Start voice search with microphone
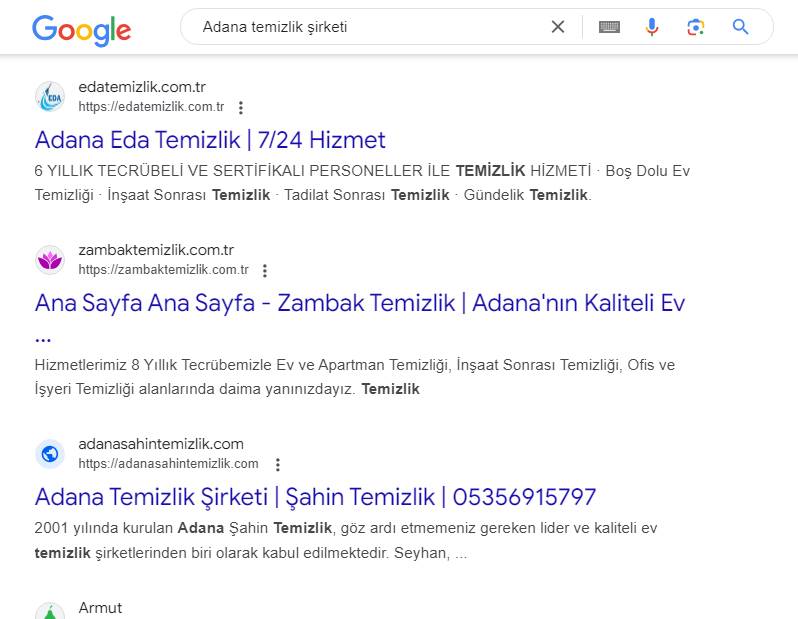798x619 pixels. 652,27
